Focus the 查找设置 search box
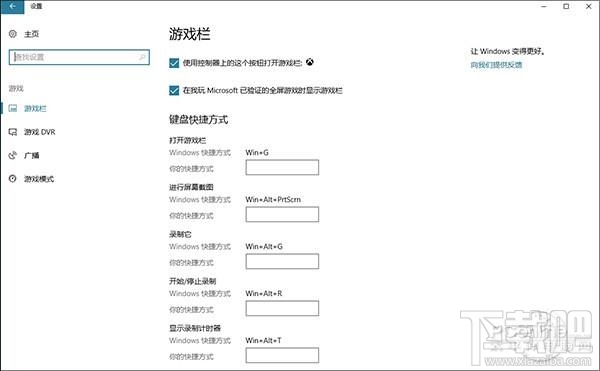 click(x=79, y=57)
